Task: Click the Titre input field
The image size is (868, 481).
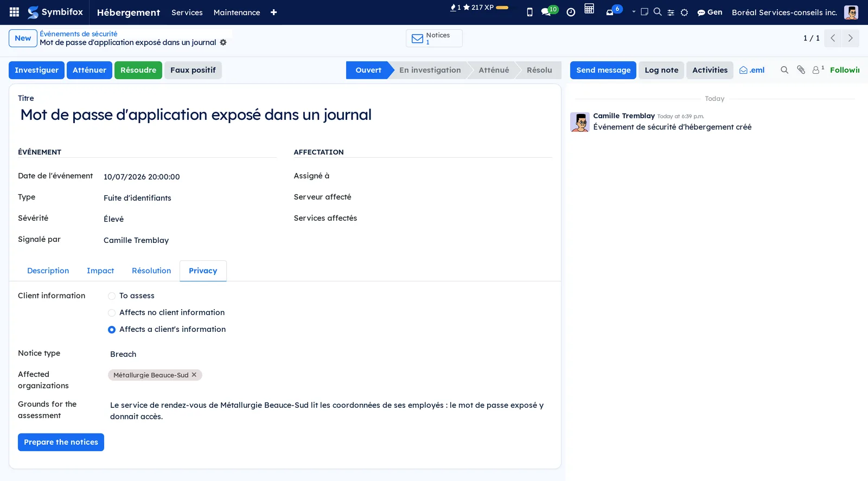Action: (285, 115)
